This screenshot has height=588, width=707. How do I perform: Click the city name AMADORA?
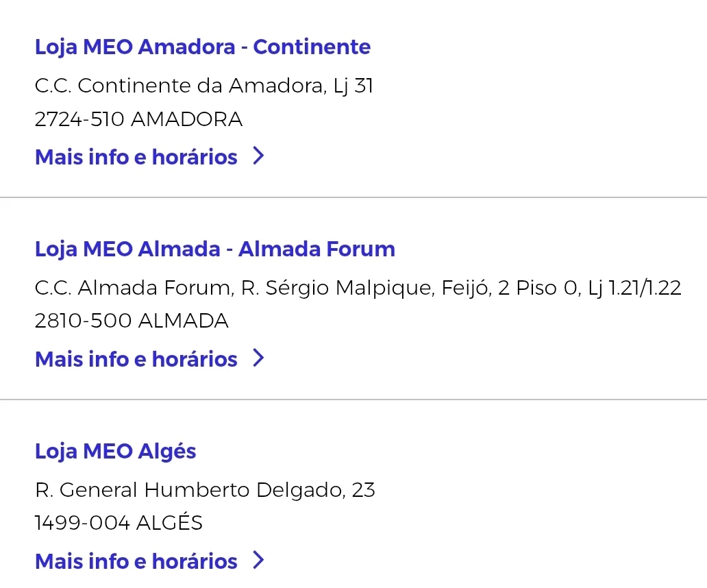pyautogui.click(x=186, y=119)
